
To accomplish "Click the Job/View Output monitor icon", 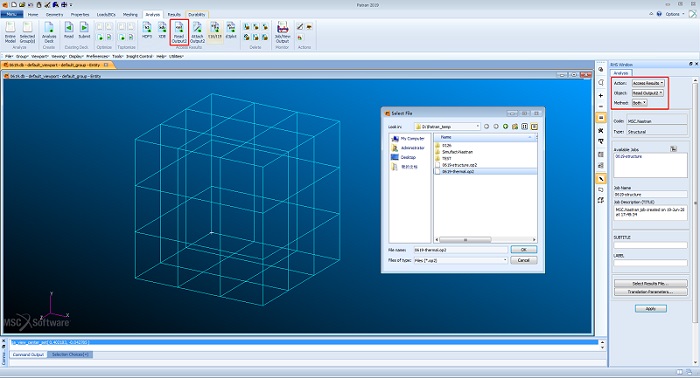I will point(282,32).
